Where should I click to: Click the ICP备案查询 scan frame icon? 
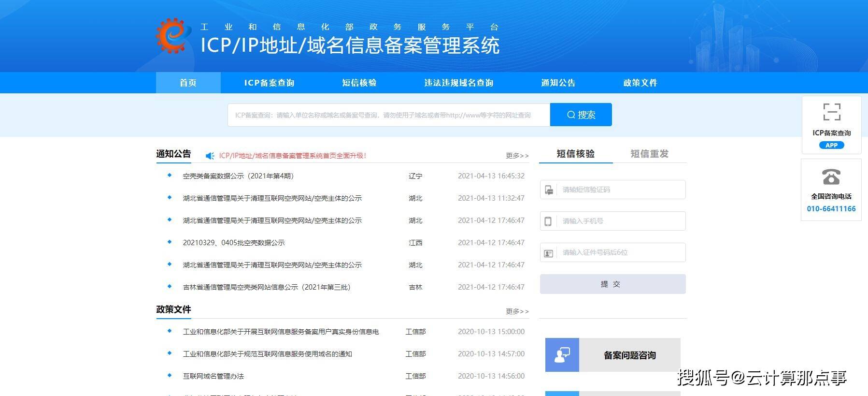[831, 112]
